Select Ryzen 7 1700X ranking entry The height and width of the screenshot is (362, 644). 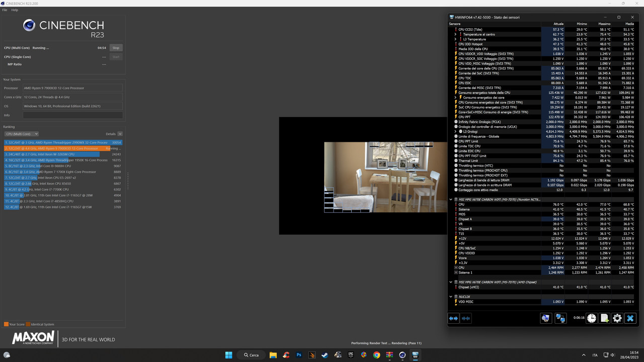(x=63, y=172)
